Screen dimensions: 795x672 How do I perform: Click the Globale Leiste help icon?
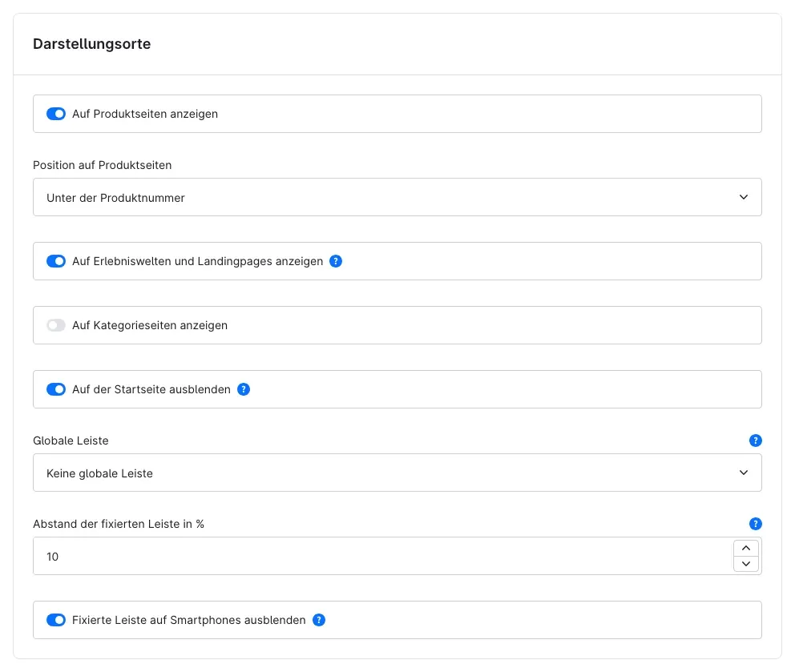[x=755, y=441]
